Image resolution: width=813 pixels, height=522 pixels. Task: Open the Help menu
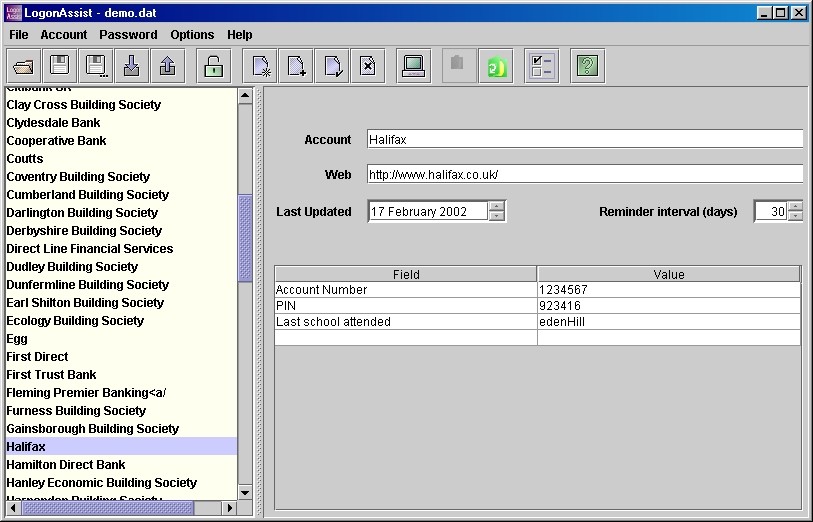[x=240, y=35]
